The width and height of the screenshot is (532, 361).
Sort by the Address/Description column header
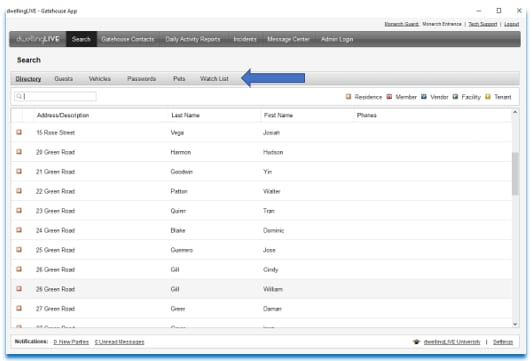(x=63, y=115)
